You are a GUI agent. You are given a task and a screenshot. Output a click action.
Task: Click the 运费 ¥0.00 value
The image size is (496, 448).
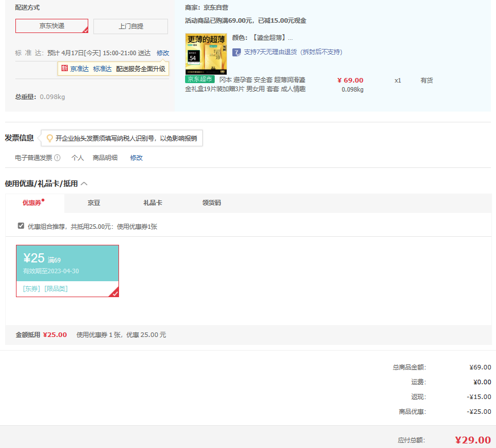(x=482, y=382)
